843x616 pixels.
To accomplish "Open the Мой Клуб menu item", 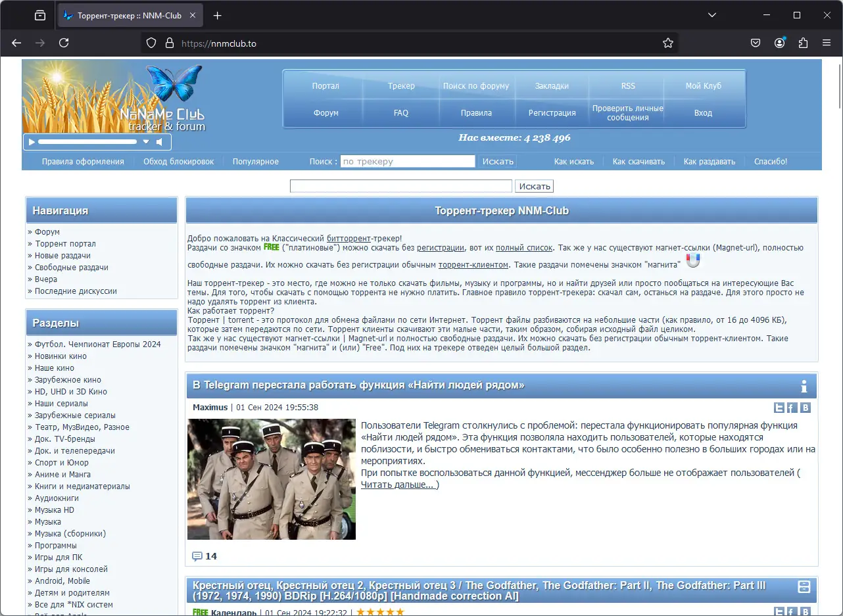I will pos(704,86).
